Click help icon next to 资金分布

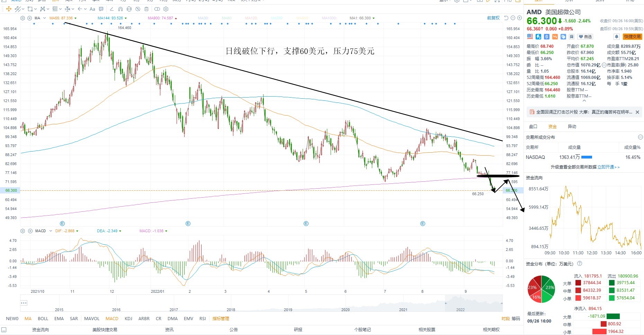pyautogui.click(x=580, y=264)
